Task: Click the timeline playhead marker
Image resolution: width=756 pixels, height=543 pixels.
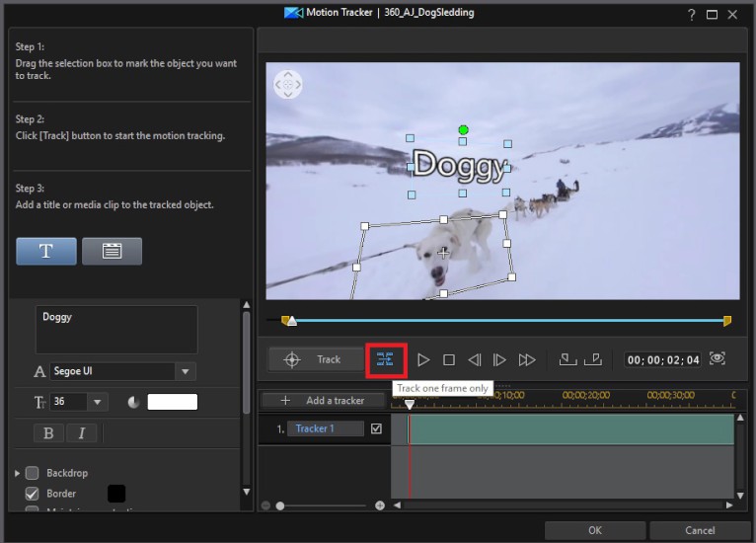Action: [410, 404]
